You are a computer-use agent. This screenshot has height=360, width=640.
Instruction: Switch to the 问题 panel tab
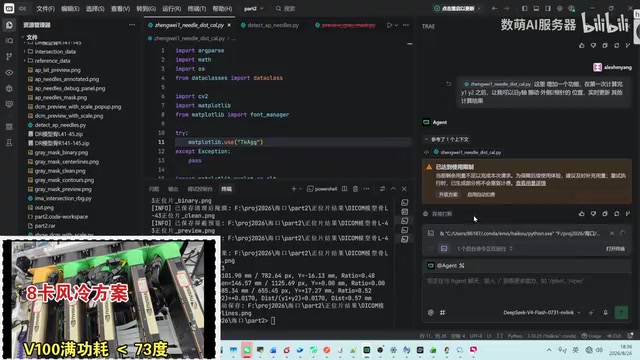click(x=153, y=189)
